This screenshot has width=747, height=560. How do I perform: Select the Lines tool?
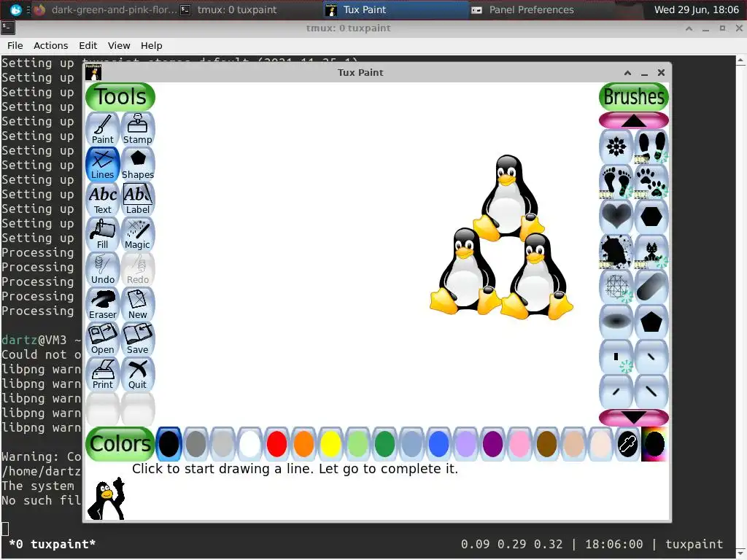pos(102,164)
